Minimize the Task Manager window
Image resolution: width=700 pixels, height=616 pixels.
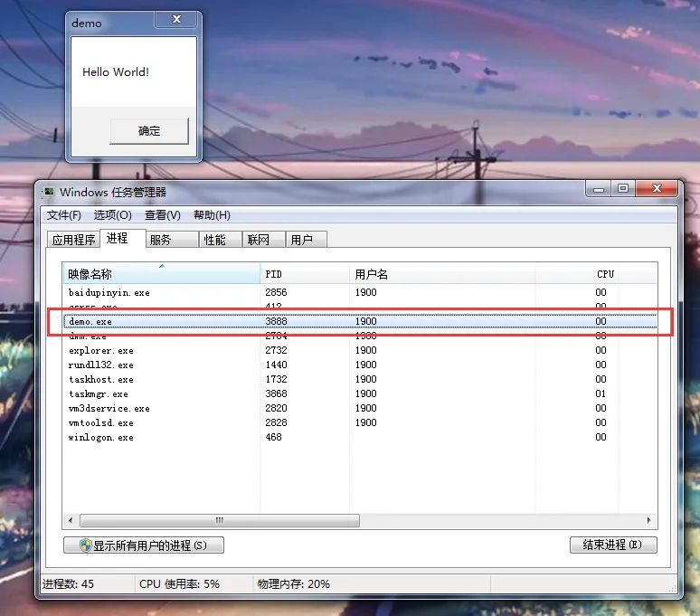[599, 188]
